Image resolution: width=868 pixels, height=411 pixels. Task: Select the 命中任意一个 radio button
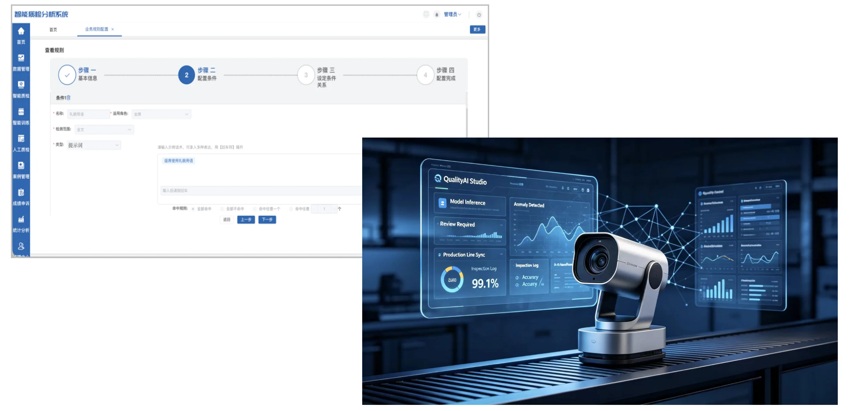255,209
